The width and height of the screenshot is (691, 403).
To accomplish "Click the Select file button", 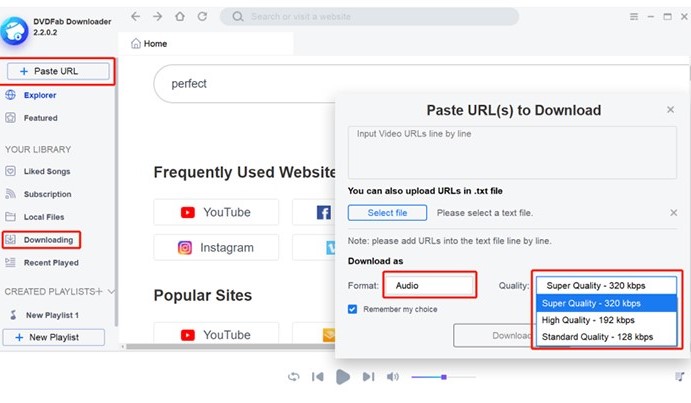I will click(387, 213).
